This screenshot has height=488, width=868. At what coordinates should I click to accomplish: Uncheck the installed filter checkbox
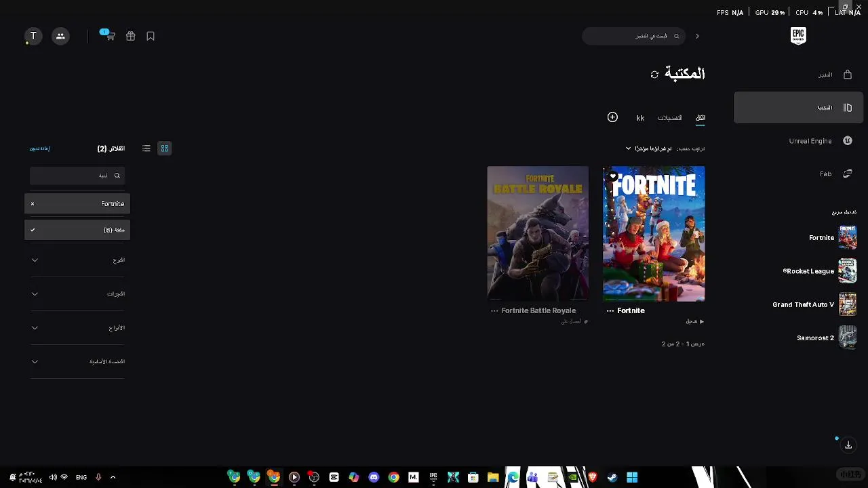point(33,230)
